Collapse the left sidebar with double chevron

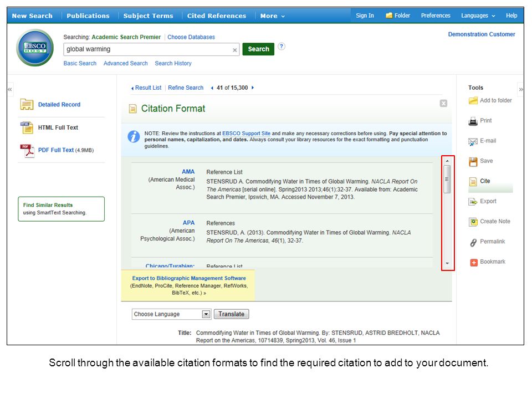[10, 90]
